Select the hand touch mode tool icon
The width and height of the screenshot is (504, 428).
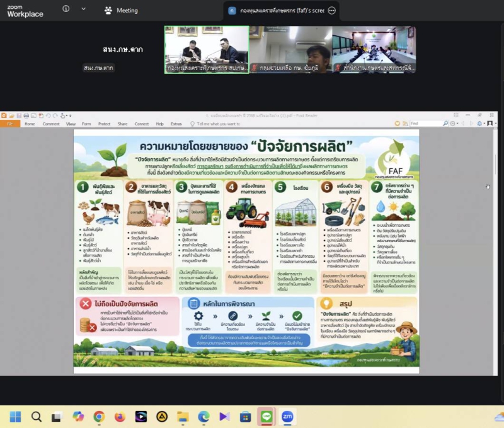[x=62, y=115]
